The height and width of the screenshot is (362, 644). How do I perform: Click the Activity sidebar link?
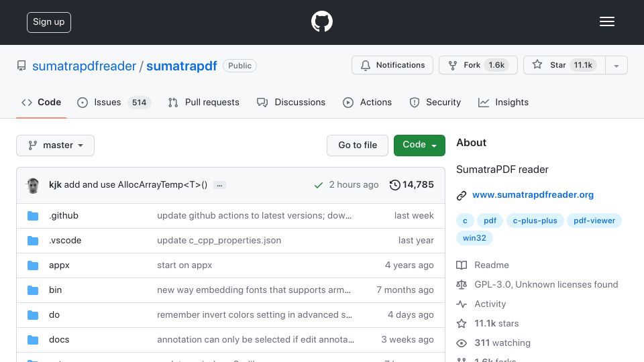click(x=490, y=304)
